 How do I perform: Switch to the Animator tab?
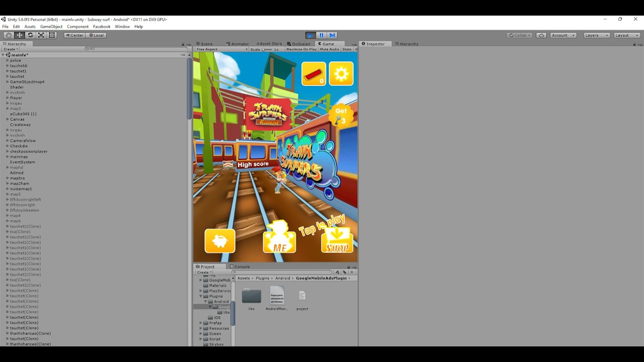pyautogui.click(x=237, y=44)
